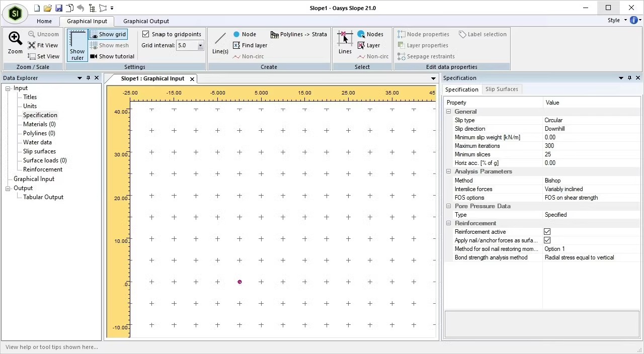Switch to Slip Surfaces tab in Specification
This screenshot has width=644, height=354.
(502, 89)
